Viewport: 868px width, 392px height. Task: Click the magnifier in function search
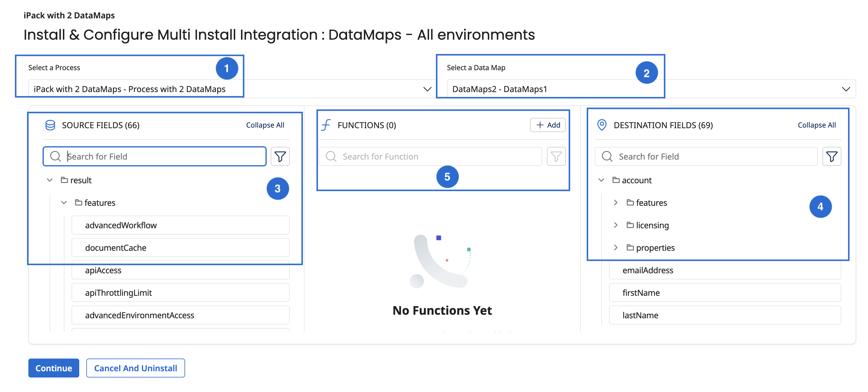pyautogui.click(x=331, y=156)
